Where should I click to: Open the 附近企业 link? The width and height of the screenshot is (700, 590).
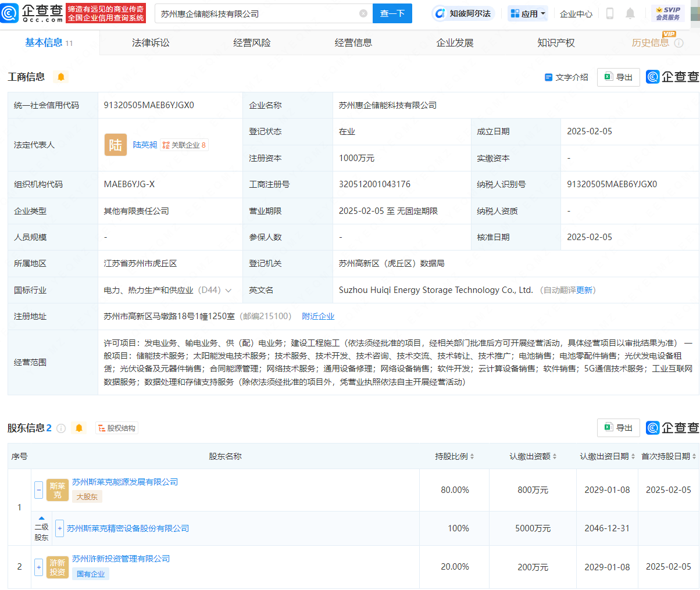click(318, 316)
